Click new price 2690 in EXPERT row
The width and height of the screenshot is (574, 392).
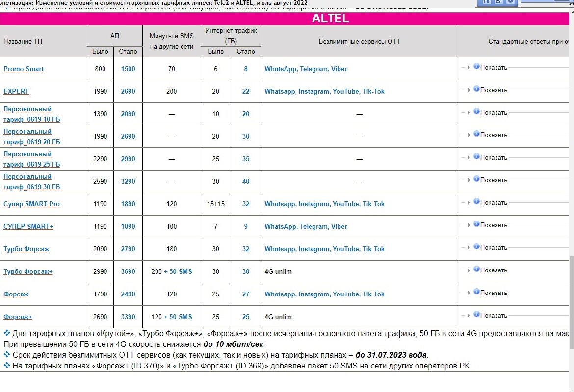click(x=128, y=92)
